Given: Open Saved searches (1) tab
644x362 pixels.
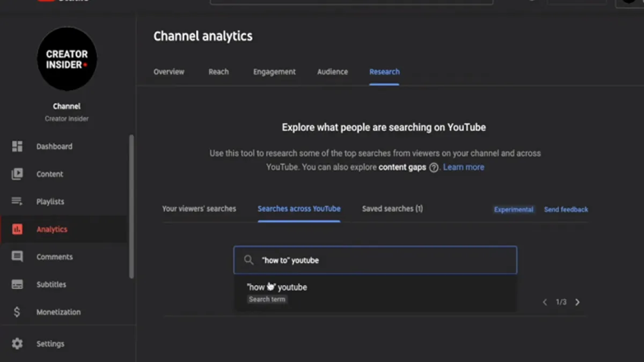Looking at the screenshot, I should (392, 209).
